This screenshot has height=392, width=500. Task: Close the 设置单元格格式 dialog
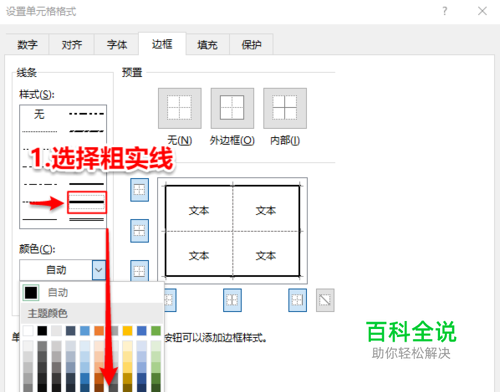coord(482,11)
